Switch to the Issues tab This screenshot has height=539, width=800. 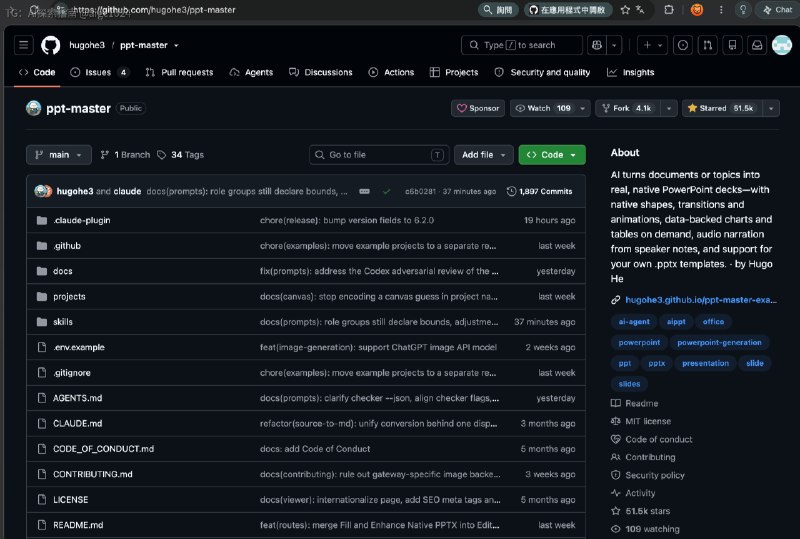pos(99,72)
